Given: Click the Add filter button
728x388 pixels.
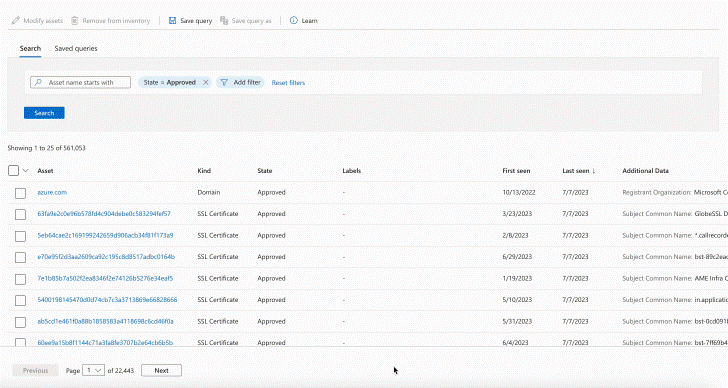Looking at the screenshot, I should tap(240, 82).
